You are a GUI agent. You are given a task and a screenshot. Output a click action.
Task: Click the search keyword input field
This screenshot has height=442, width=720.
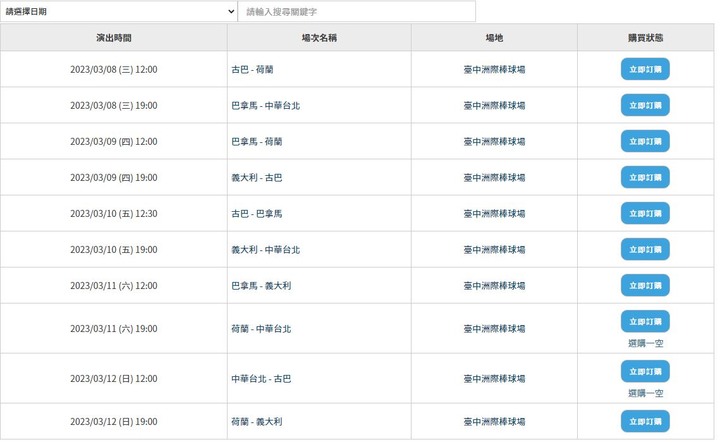[356, 12]
